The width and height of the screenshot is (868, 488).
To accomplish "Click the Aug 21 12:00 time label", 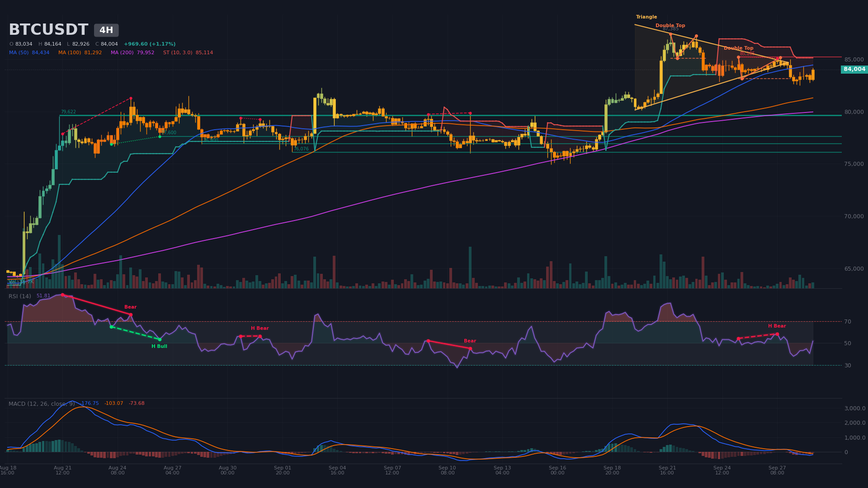I will pyautogui.click(x=62, y=470).
